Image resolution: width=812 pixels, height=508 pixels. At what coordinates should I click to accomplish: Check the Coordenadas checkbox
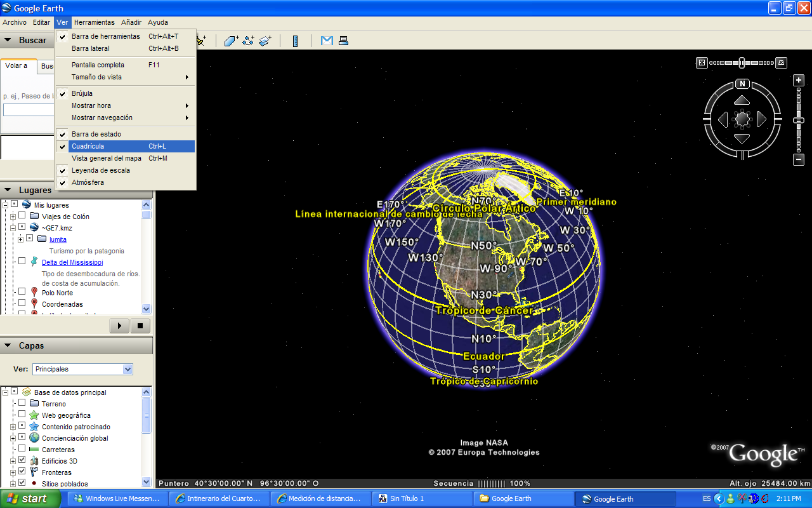(x=22, y=303)
